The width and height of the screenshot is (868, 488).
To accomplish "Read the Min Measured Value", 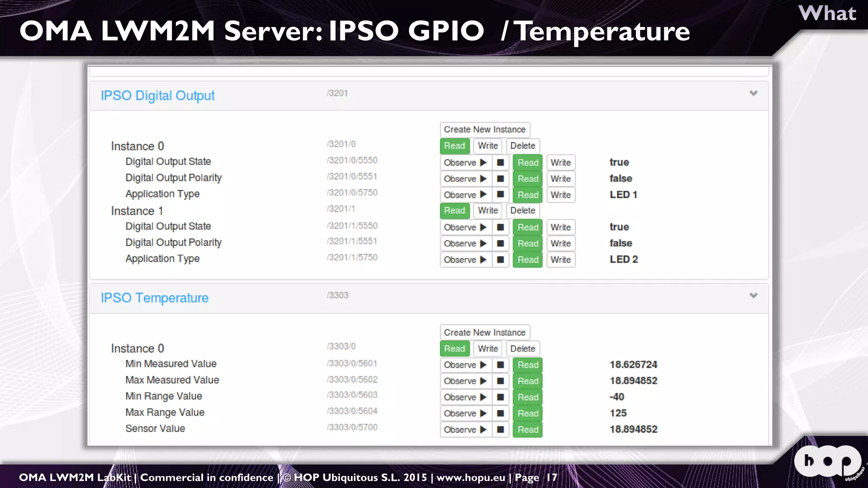I will coord(528,365).
